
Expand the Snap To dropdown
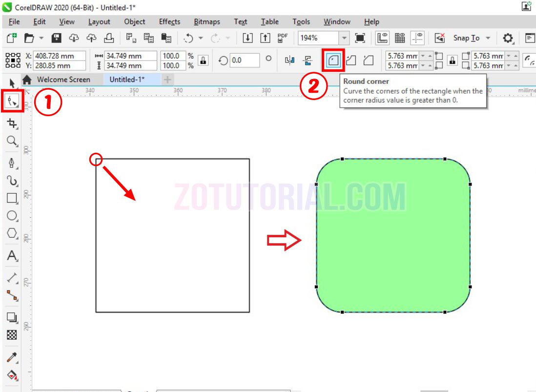coord(487,38)
